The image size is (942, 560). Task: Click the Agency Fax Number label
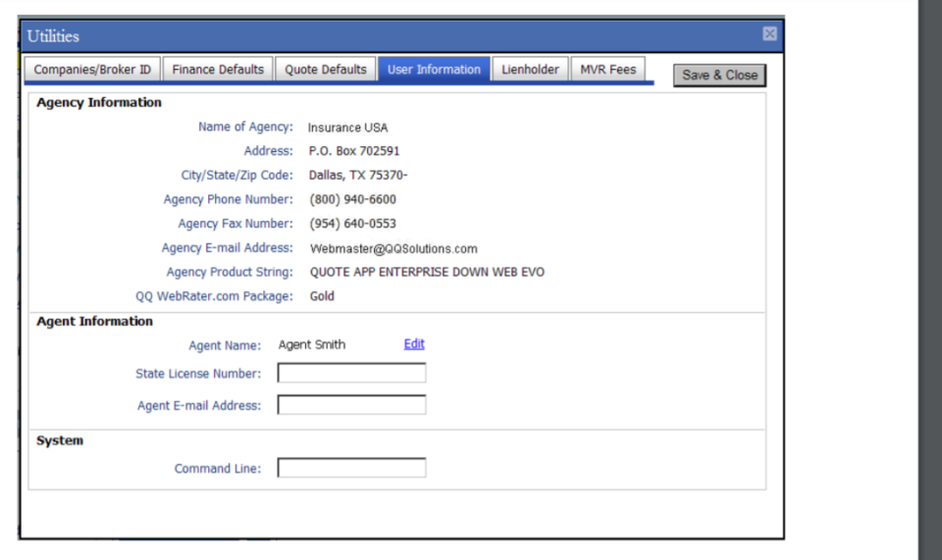click(x=235, y=224)
